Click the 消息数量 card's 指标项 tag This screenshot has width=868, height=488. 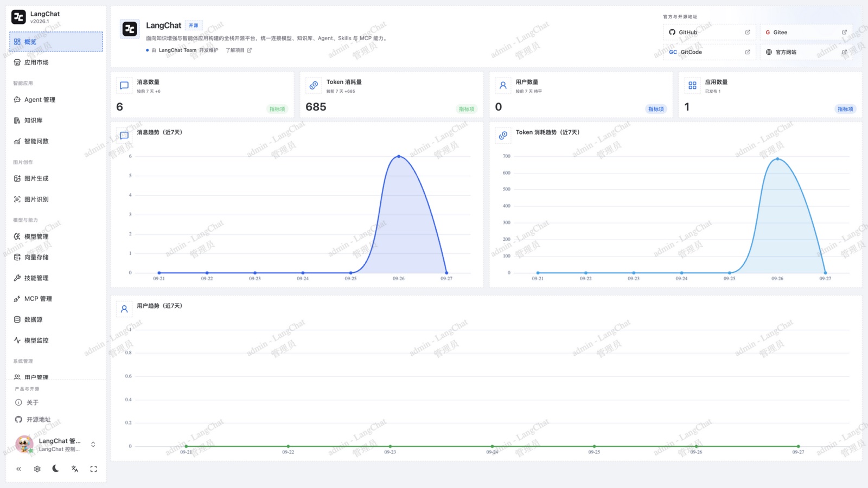pos(277,109)
